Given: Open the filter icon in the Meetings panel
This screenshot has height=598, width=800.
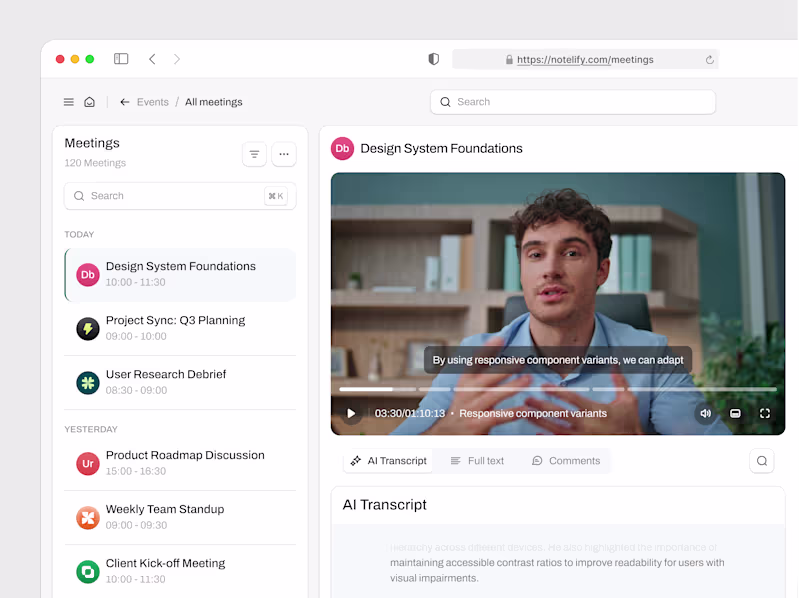Looking at the screenshot, I should point(254,154).
